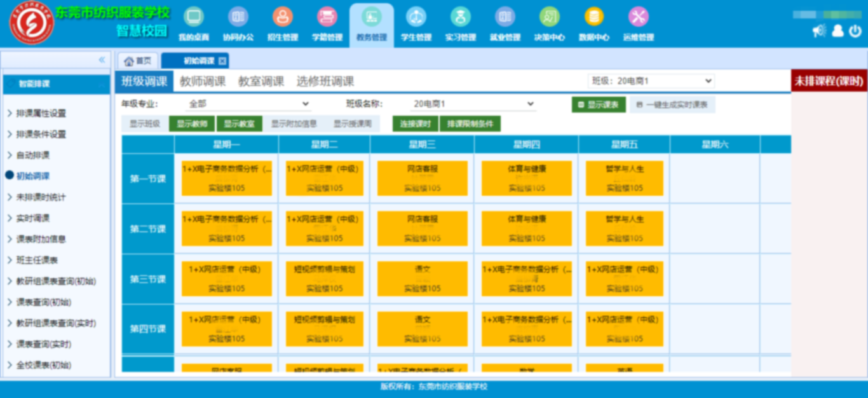Toggle the 显示教室 option
Screen dimensions: 868x398
(x=239, y=124)
